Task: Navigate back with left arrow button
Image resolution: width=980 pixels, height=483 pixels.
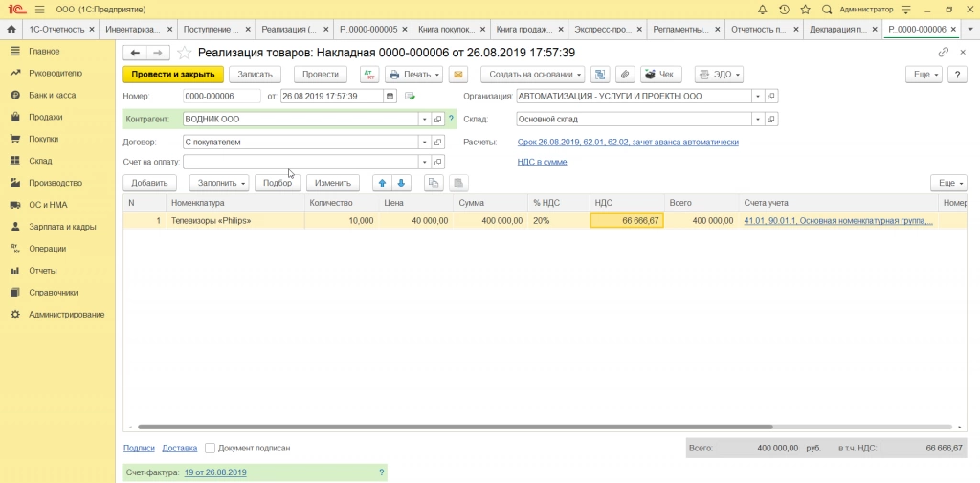Action: (134, 54)
